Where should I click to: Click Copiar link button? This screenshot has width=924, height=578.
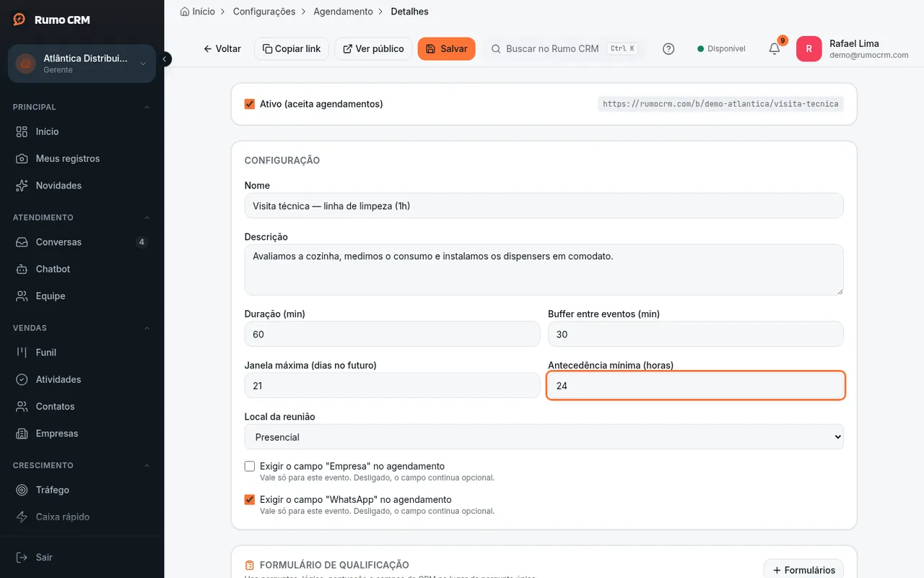(292, 49)
